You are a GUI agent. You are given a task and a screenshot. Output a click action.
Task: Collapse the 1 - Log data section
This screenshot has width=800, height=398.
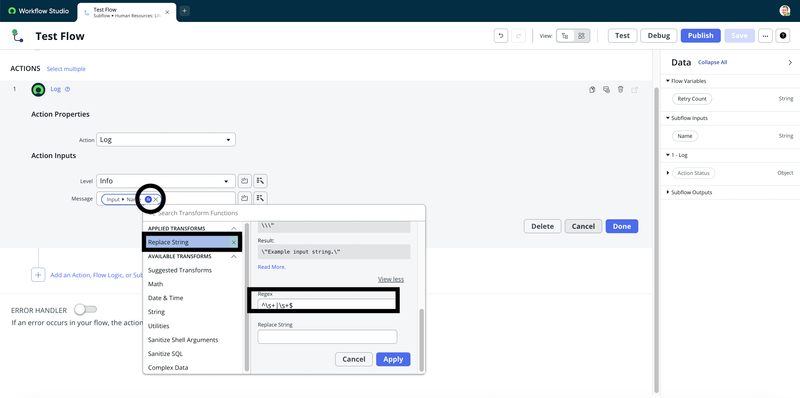(667, 155)
